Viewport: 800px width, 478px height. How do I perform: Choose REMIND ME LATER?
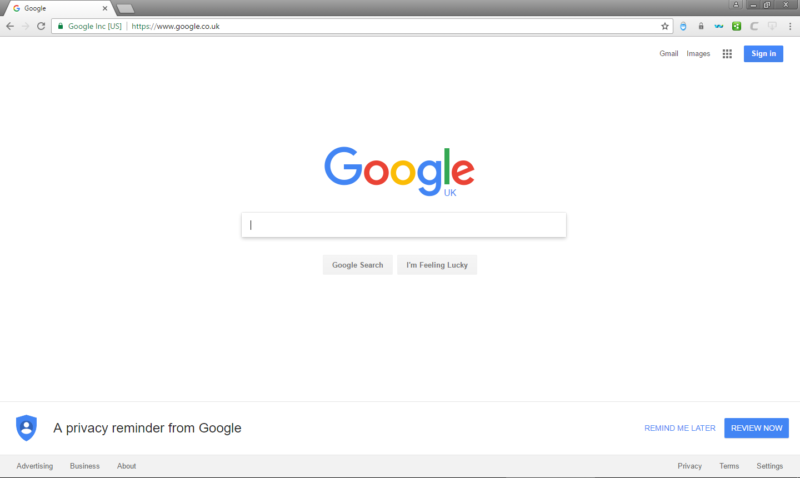[x=680, y=428]
